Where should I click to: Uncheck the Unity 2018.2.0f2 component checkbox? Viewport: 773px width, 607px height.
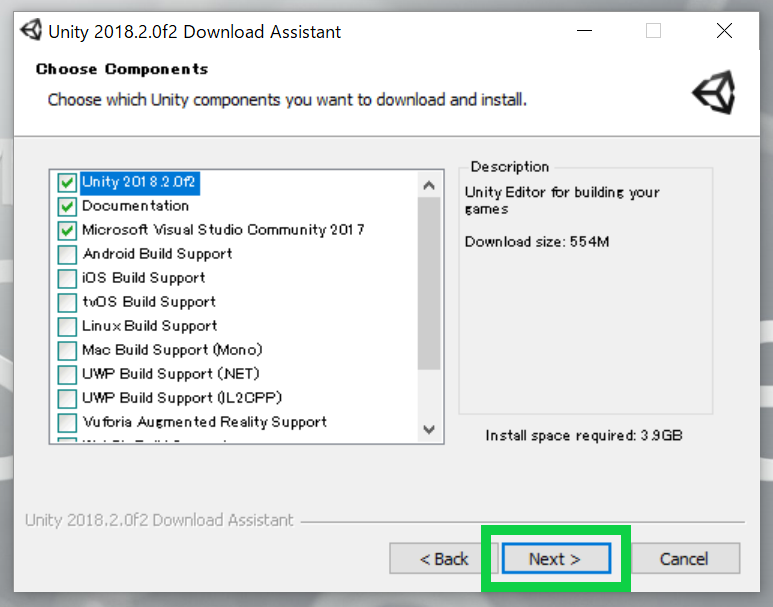[x=67, y=182]
